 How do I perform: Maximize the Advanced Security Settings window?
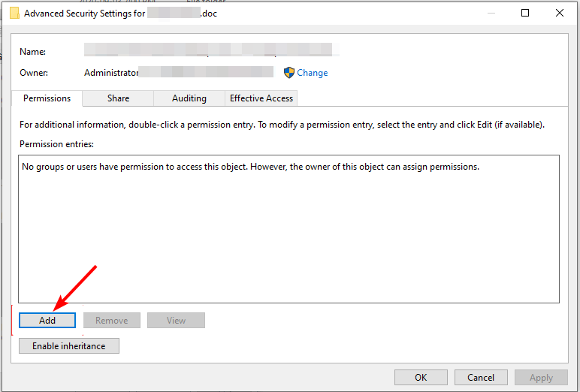tap(525, 13)
